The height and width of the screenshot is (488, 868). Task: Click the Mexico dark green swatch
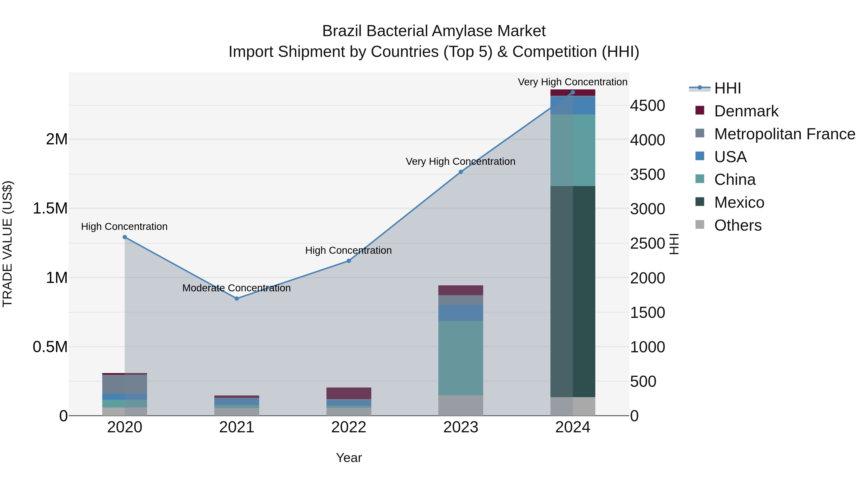[700, 201]
